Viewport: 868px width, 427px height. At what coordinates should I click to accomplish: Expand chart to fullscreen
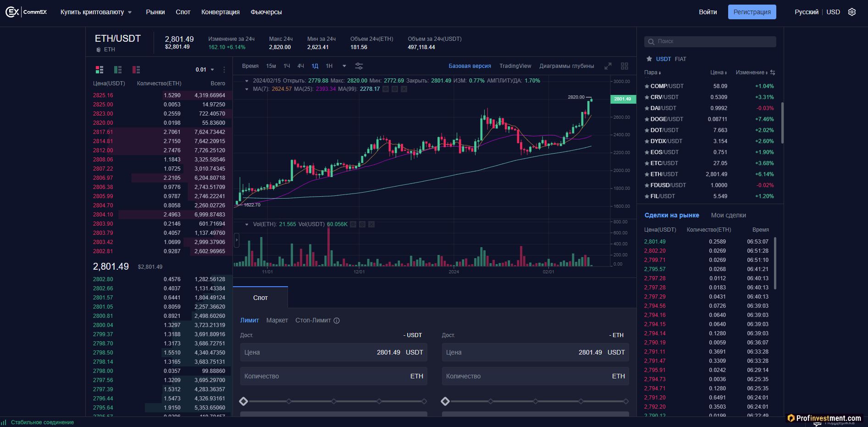[608, 66]
